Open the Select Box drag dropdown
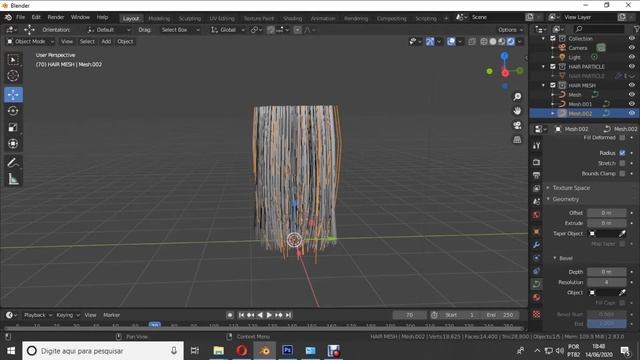 pyautogui.click(x=180, y=30)
